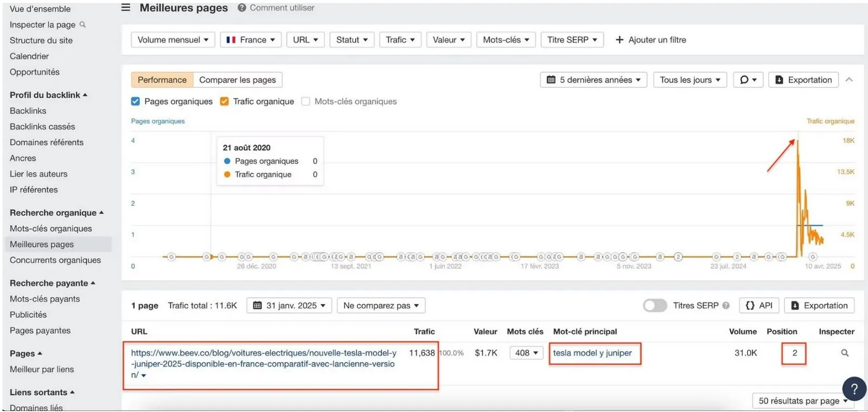
Task: Expand the 408 keywords dropdown
Action: coord(526,353)
